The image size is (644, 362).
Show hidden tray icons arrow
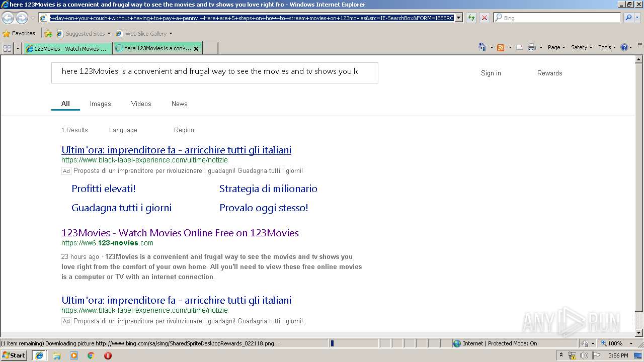click(x=561, y=355)
